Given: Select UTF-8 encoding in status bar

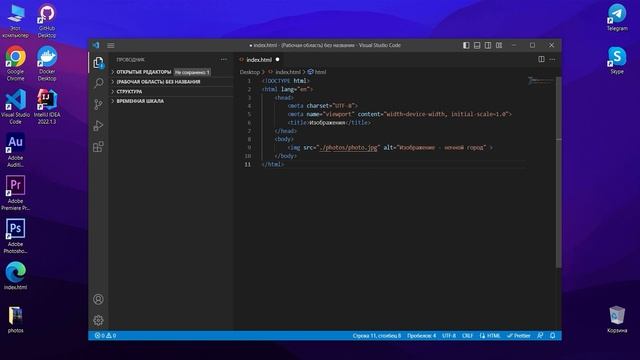Looking at the screenshot, I should [449, 336].
